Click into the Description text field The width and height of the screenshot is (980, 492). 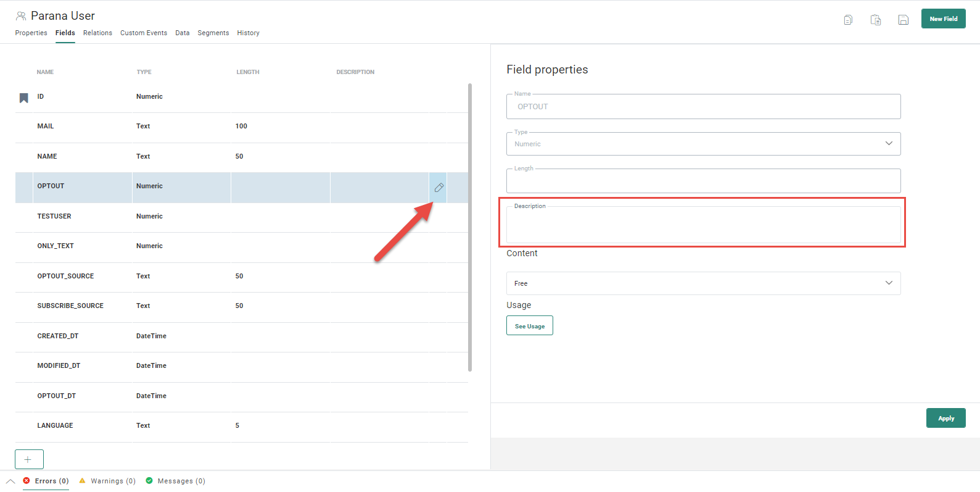pos(703,225)
